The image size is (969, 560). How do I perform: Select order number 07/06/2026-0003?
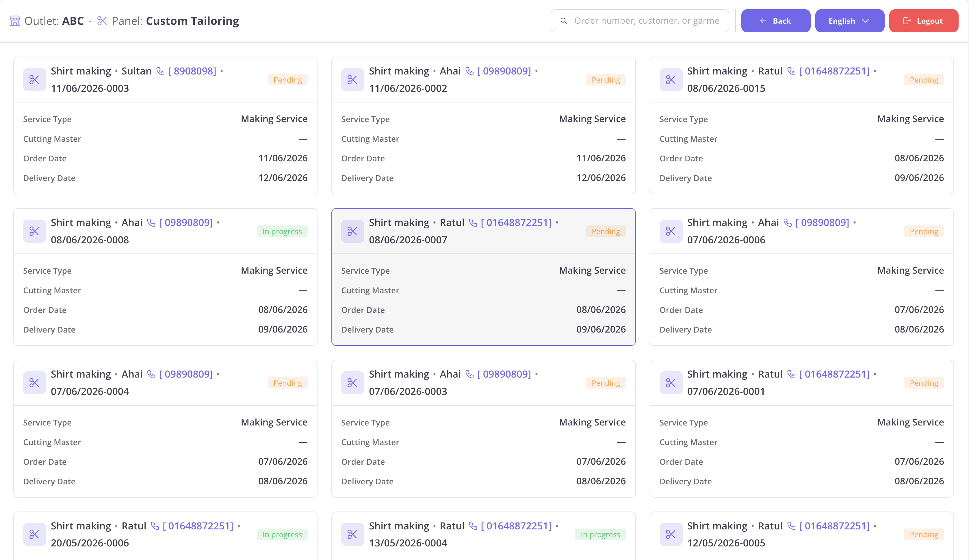click(408, 391)
